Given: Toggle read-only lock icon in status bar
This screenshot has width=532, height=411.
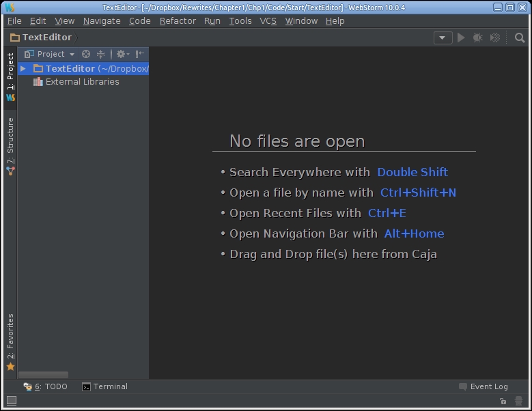Looking at the screenshot, I should [503, 401].
